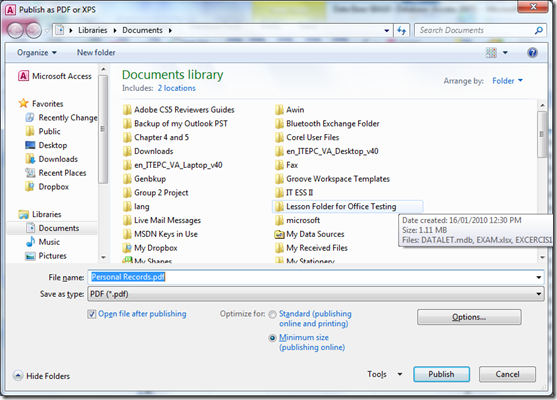Image resolution: width=557 pixels, height=400 pixels.
Task: Select the Pictures library
Action: point(46,256)
